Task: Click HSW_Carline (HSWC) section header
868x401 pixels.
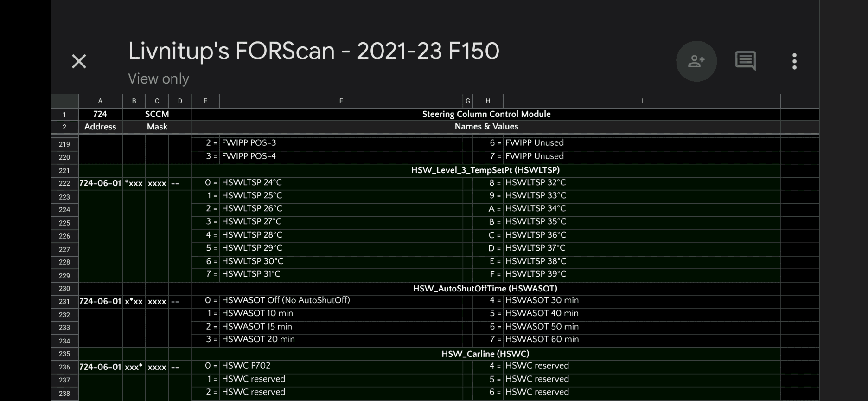Action: click(x=485, y=354)
